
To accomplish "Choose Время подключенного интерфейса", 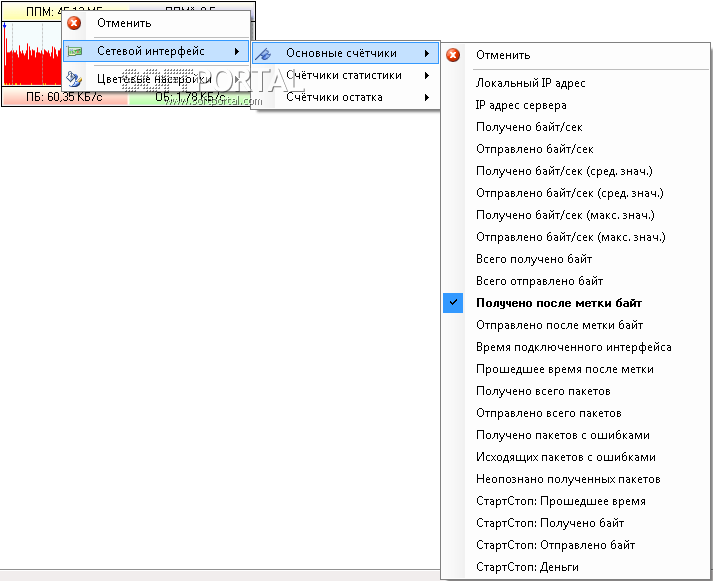I will [x=576, y=347].
